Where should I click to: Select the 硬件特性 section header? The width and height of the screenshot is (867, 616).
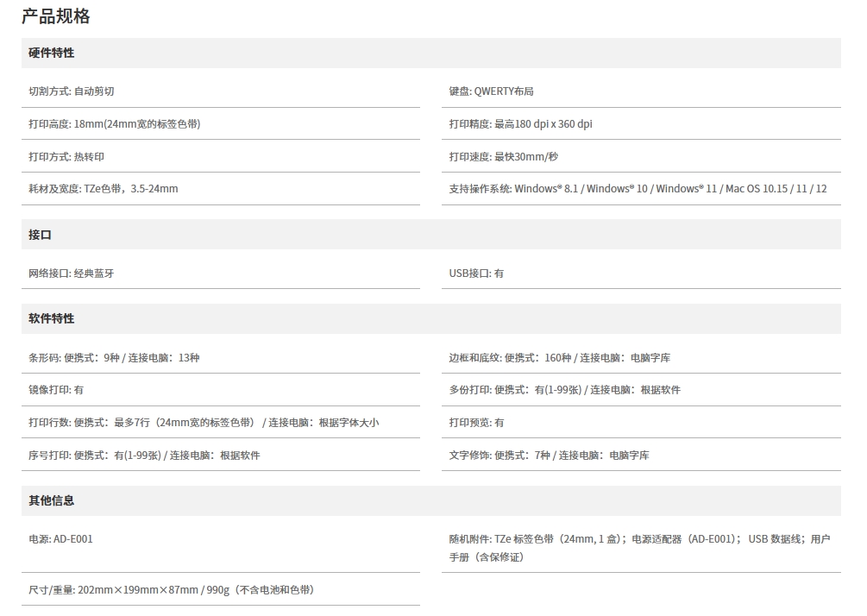tap(52, 53)
